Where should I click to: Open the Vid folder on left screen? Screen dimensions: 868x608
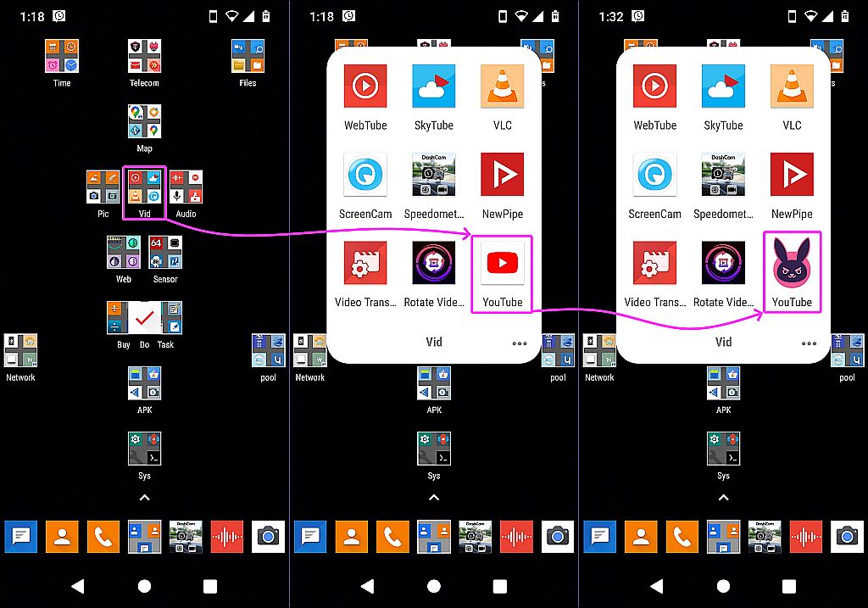click(x=144, y=187)
